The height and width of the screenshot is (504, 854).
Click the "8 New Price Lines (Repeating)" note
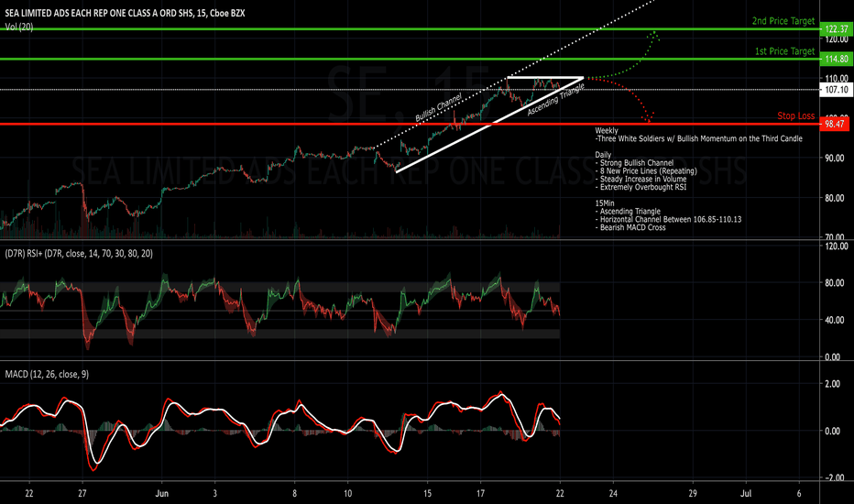(x=646, y=171)
